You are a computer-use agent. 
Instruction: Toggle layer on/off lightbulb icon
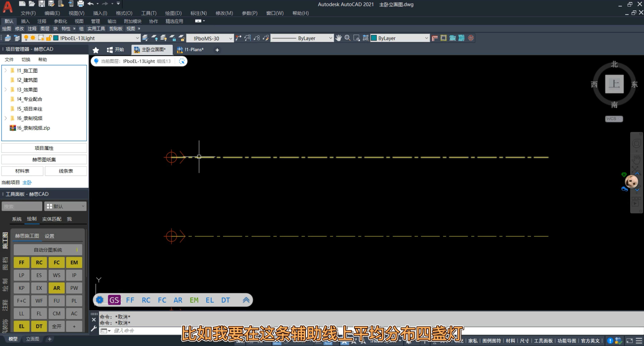[x=26, y=38]
